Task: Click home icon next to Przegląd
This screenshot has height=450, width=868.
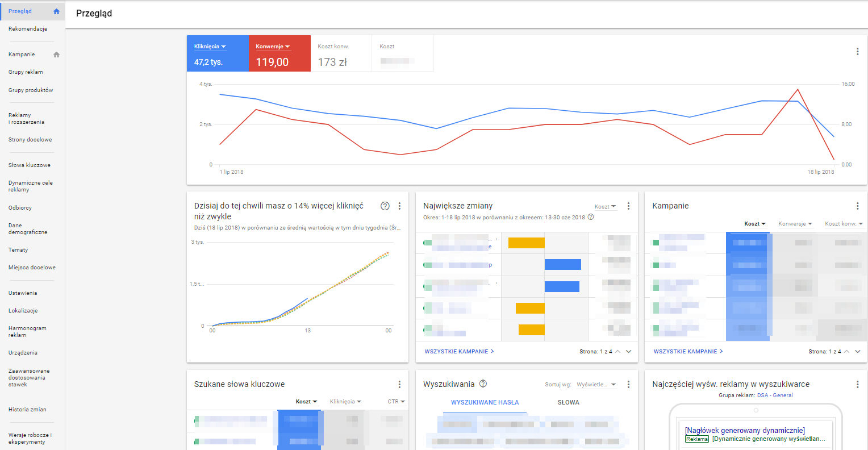Action: tap(56, 11)
